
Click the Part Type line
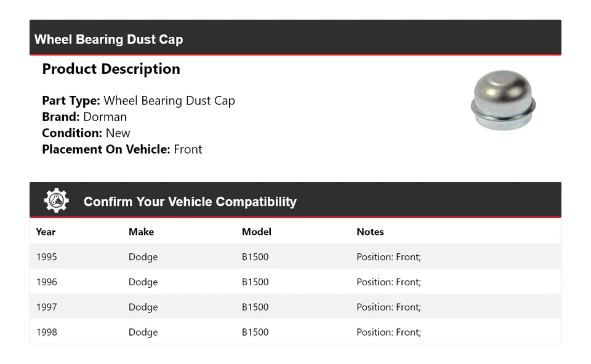[x=139, y=101]
